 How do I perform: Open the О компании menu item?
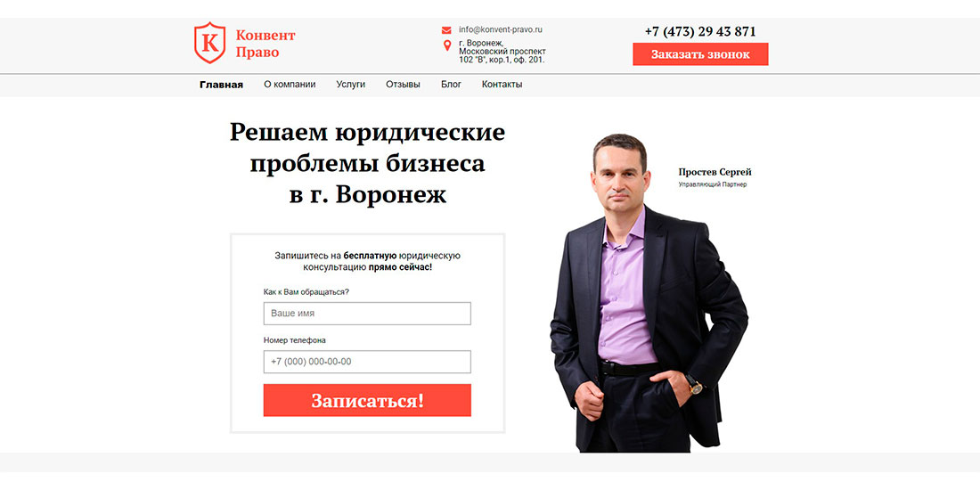point(290,85)
